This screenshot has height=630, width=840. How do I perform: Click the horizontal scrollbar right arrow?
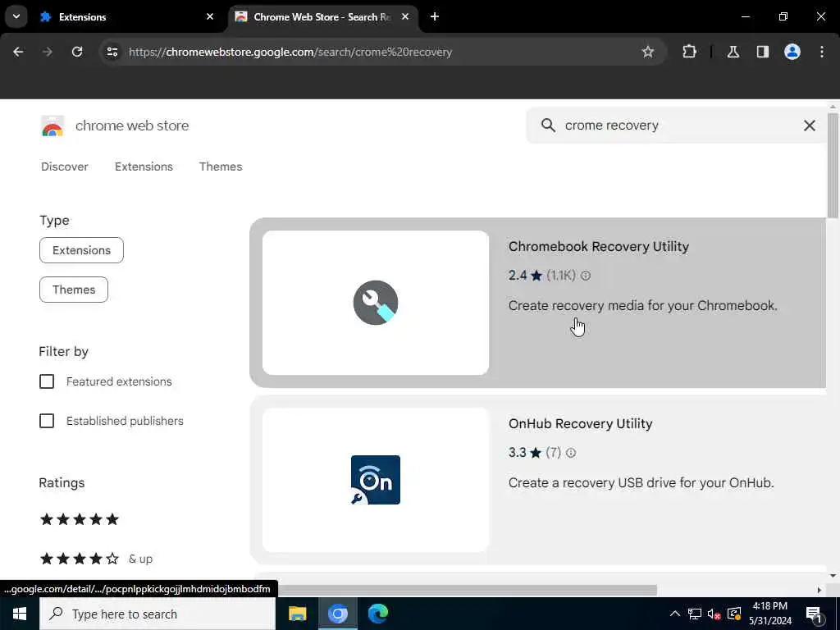coord(819,590)
